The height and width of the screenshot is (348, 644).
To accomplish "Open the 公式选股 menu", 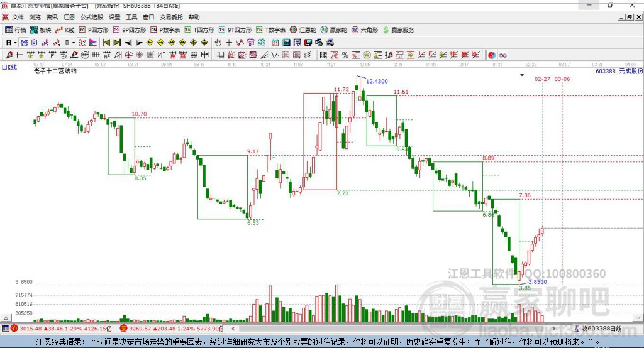I will pos(92,17).
